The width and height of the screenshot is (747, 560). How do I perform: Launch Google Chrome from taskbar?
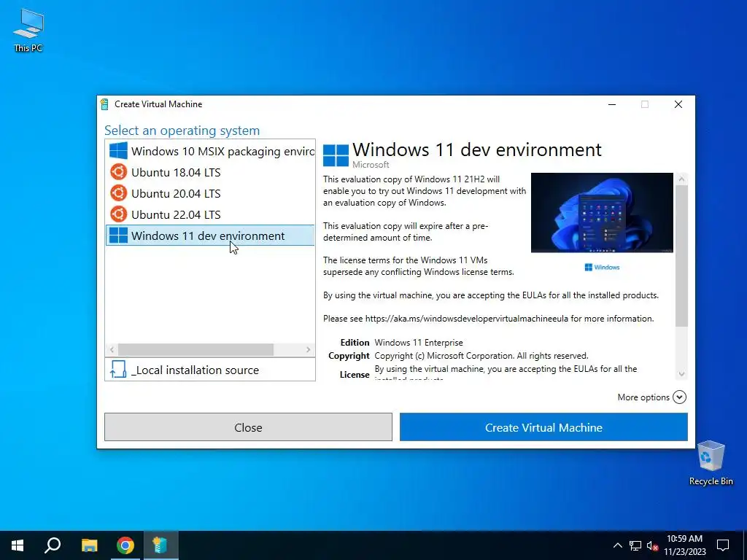click(125, 545)
